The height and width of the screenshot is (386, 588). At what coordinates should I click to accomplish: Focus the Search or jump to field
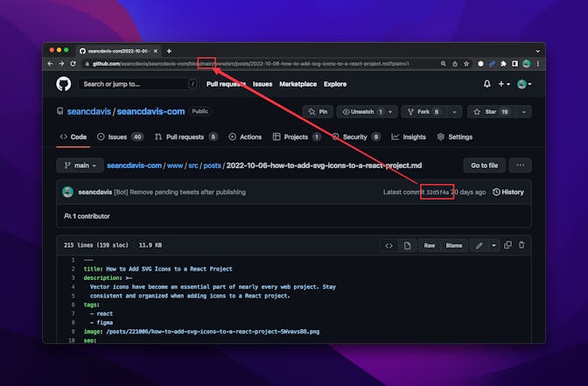click(x=131, y=84)
